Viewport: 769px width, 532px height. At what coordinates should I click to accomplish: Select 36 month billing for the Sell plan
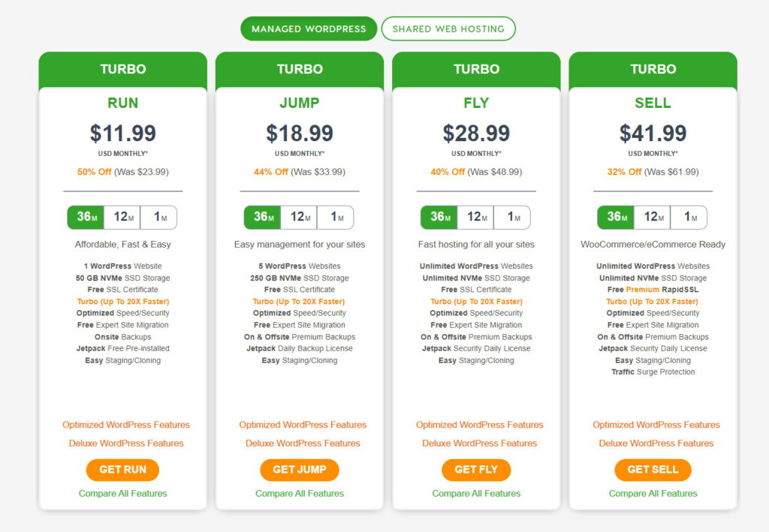(x=615, y=217)
